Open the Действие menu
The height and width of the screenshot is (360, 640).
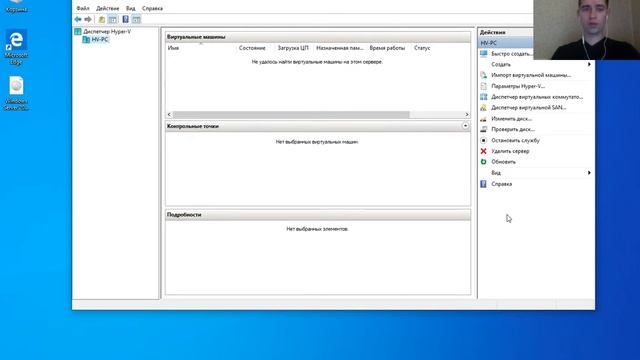point(108,8)
